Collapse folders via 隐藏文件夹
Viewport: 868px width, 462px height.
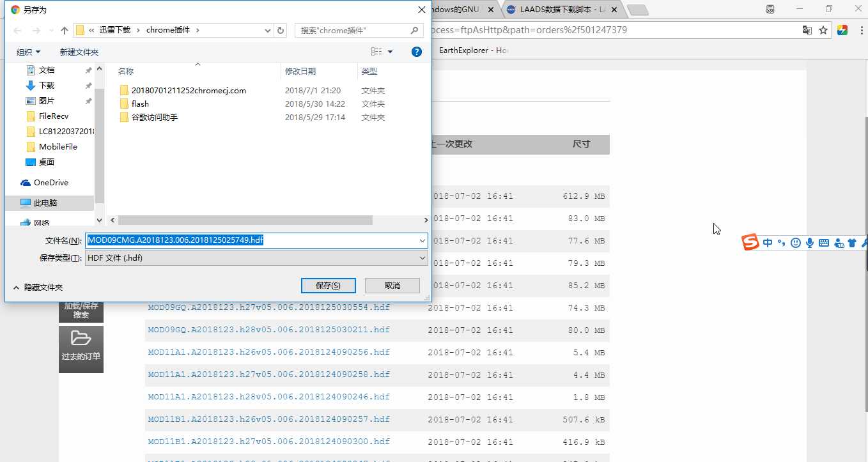38,288
